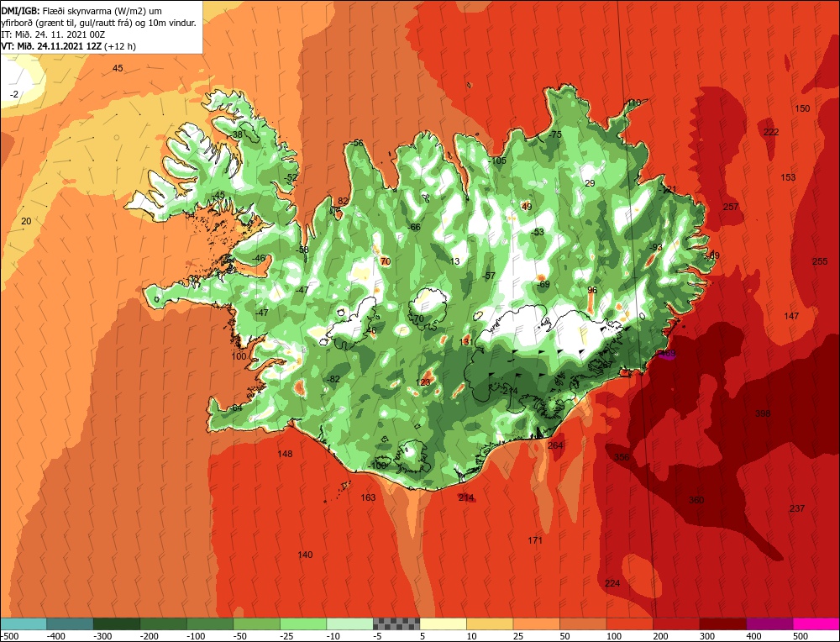Click the 20 value west of the Westfjords
840x642 pixels.
click(x=26, y=221)
